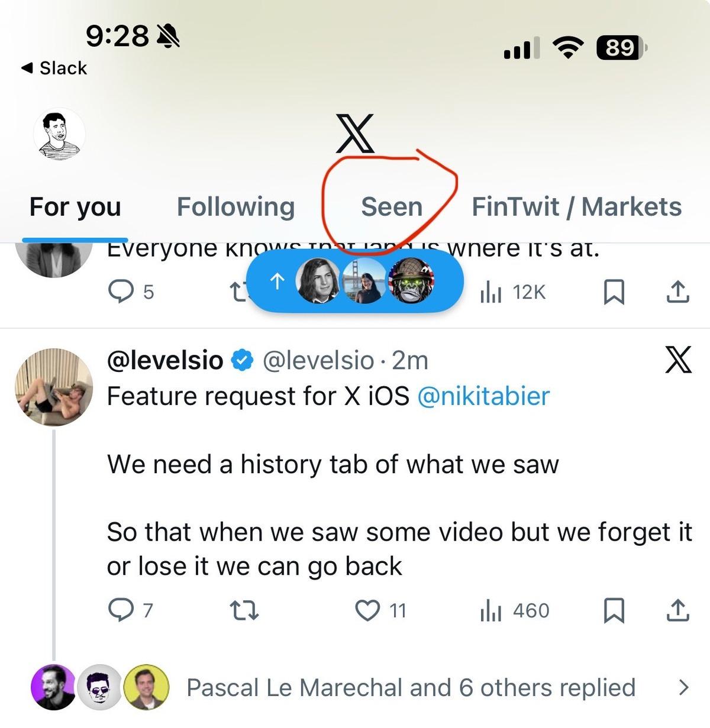Expand replies with the chevron arrow
Viewport: 710px width, 728px height.
pos(684,687)
